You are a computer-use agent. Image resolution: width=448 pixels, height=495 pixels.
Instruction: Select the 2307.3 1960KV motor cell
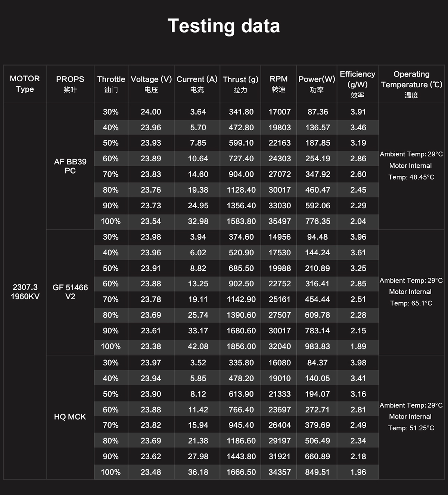pos(25,292)
